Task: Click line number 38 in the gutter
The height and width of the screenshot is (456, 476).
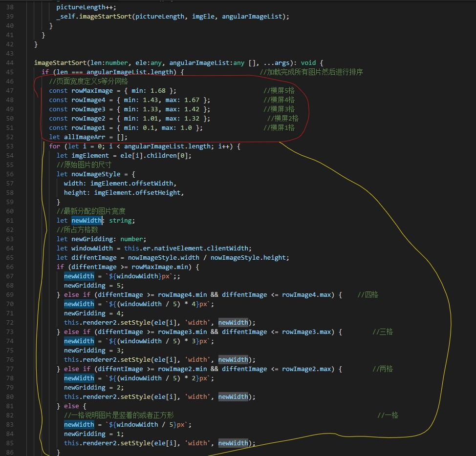Action: point(10,7)
